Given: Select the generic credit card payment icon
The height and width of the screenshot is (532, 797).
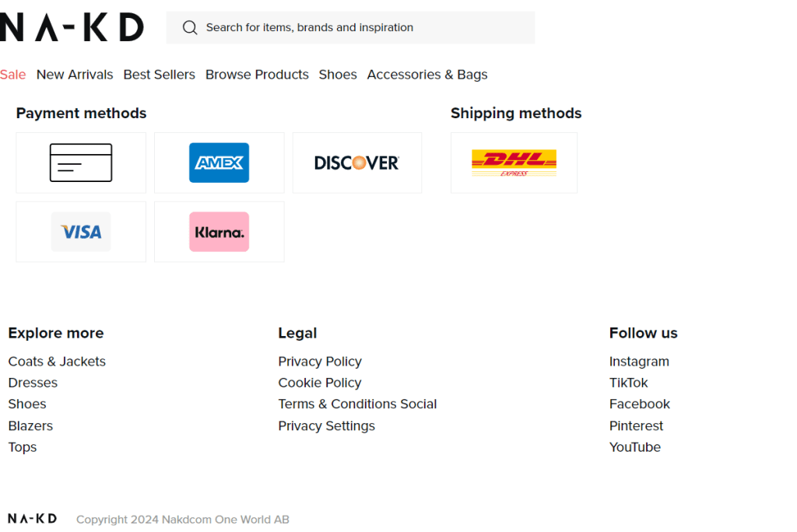Looking at the screenshot, I should pyautogui.click(x=81, y=163).
